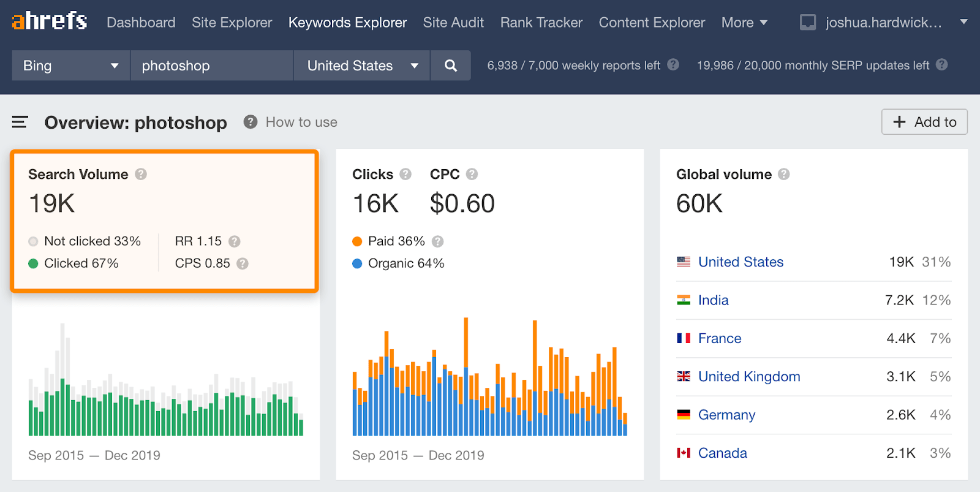Click the inbox icon beside account name

808,23
